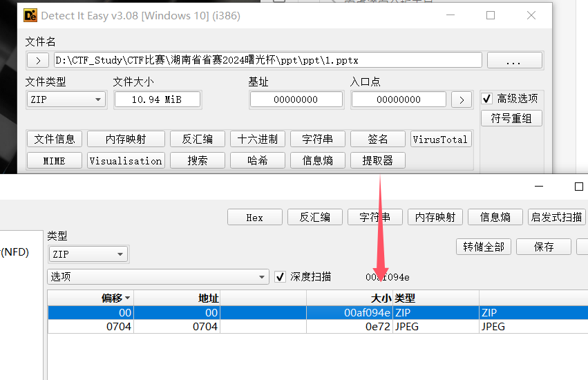Viewport: 588px width, 380px height.
Task: Click the Detect It Easy app icon
Action: [30, 15]
